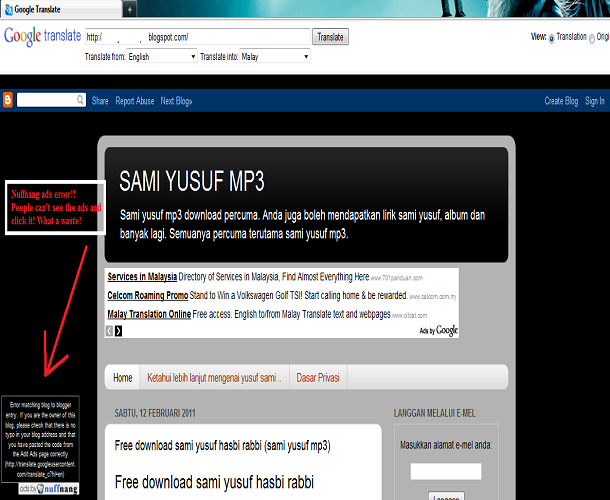Click the Nuffnang error message ad box
This screenshot has height=500, width=610.
(x=40, y=439)
